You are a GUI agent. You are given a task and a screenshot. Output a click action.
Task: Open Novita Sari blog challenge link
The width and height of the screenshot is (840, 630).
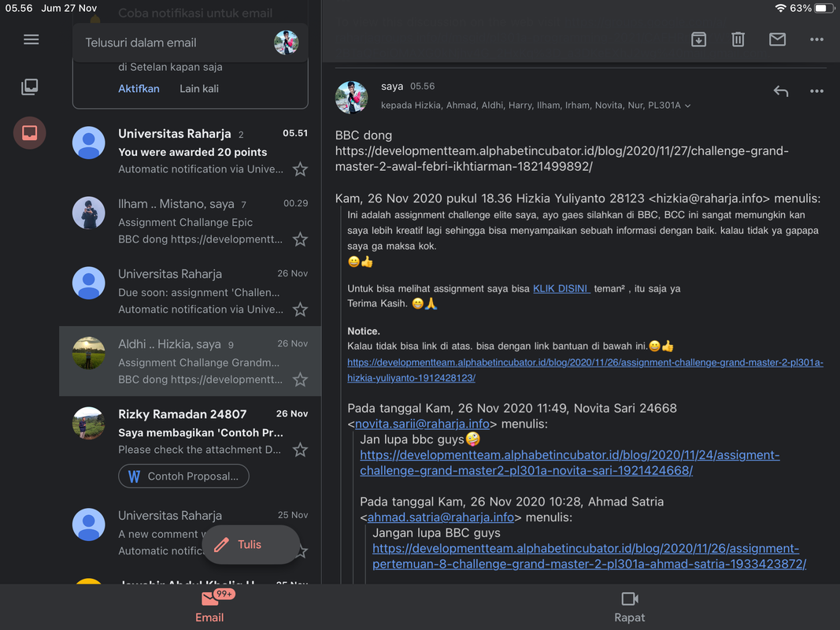(569, 463)
